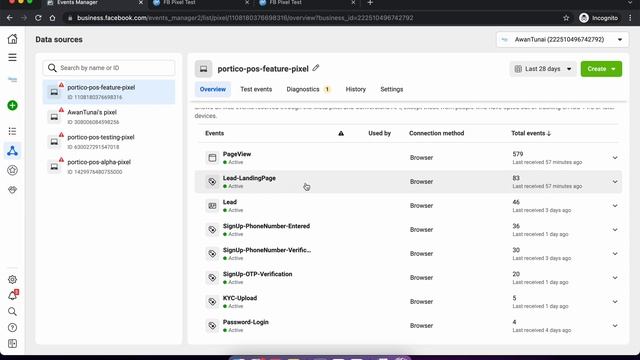Viewport: 640px width, 360px height.
Task: Click the KYC-Upload event name
Action: click(x=240, y=298)
